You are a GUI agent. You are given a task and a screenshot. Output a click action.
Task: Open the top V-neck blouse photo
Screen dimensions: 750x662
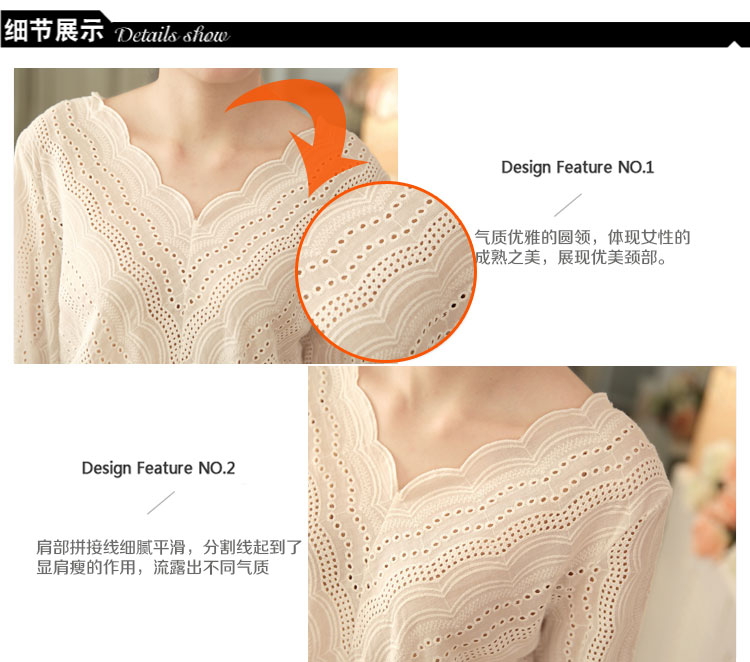pos(206,216)
